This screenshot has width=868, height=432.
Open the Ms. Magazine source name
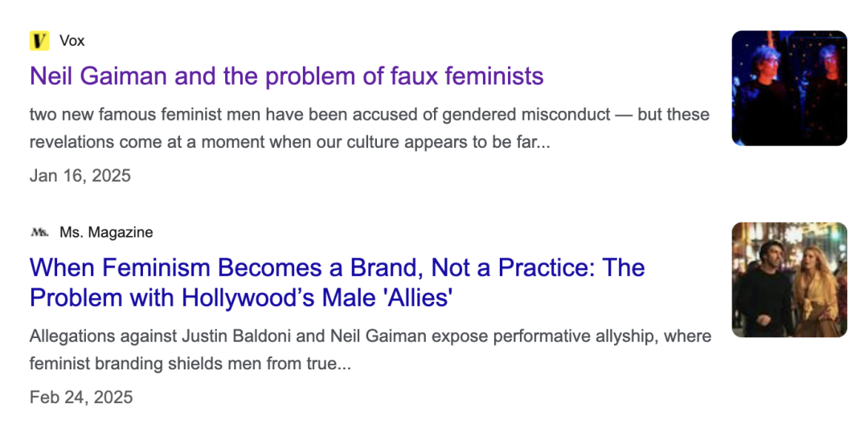click(106, 232)
